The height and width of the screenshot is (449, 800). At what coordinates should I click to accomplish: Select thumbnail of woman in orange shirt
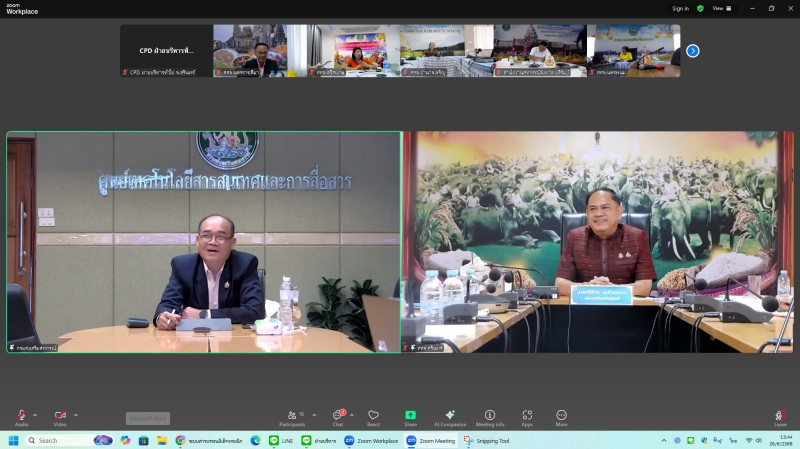point(353,51)
